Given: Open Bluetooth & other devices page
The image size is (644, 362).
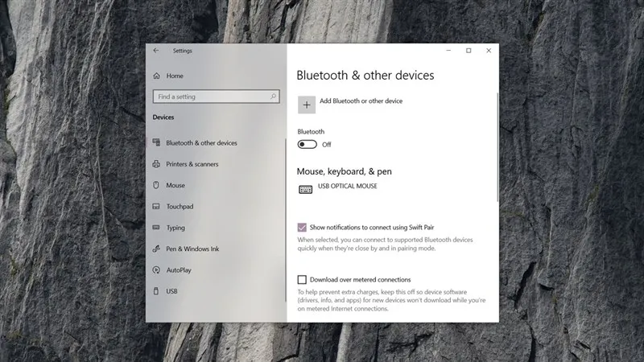Looking at the screenshot, I should [x=201, y=143].
